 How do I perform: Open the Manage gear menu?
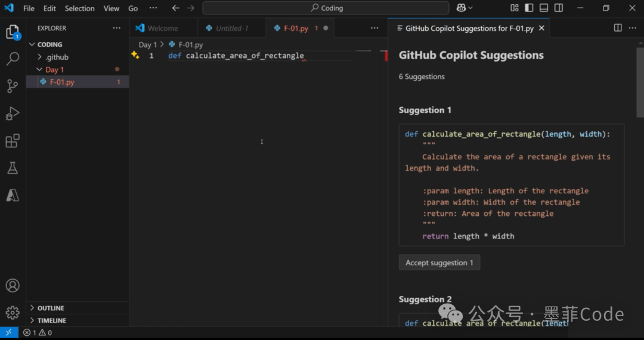coord(13,313)
